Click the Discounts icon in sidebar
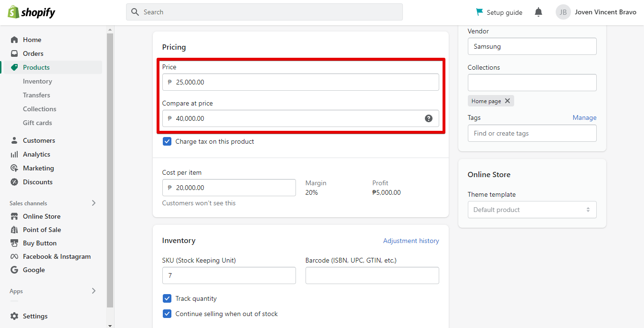This screenshot has width=644, height=328. pyautogui.click(x=14, y=182)
